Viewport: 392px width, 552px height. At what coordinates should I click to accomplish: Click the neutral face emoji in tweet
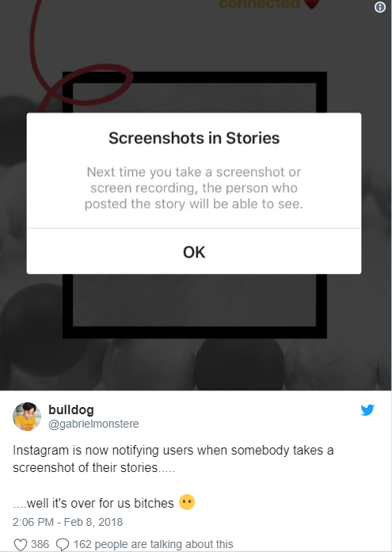point(187,502)
